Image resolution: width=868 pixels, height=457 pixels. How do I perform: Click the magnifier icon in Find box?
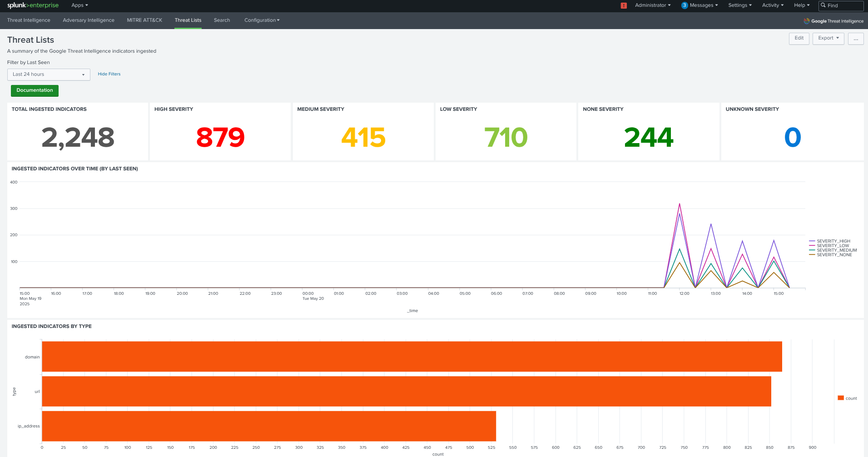click(x=823, y=5)
